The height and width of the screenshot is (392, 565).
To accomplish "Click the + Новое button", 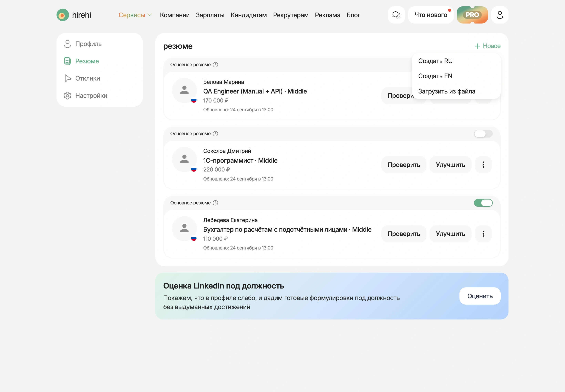I will [x=487, y=46].
